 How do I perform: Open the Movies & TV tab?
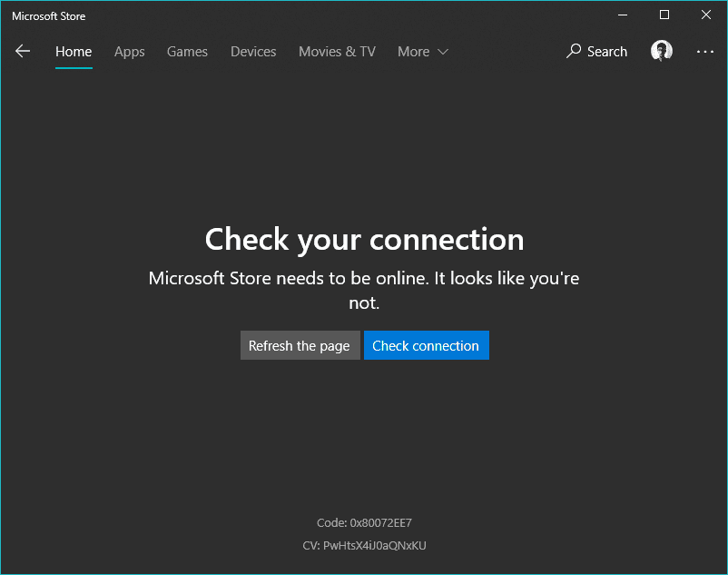coord(337,52)
